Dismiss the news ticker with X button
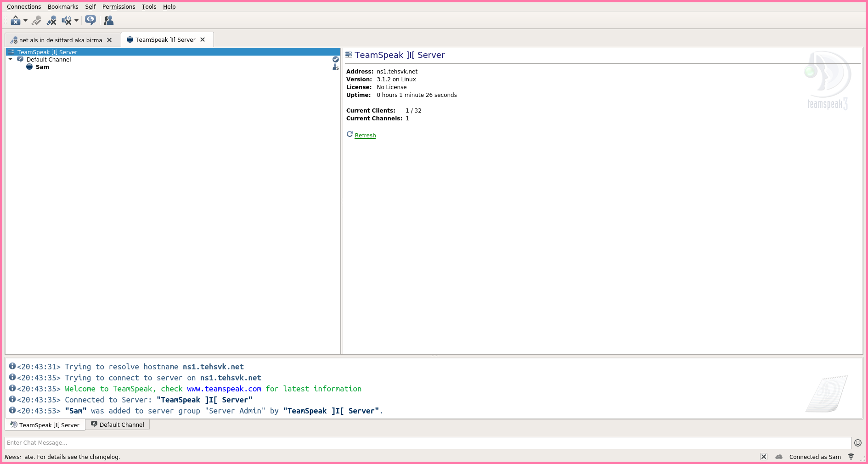Viewport: 868px width, 464px height. pyautogui.click(x=763, y=457)
